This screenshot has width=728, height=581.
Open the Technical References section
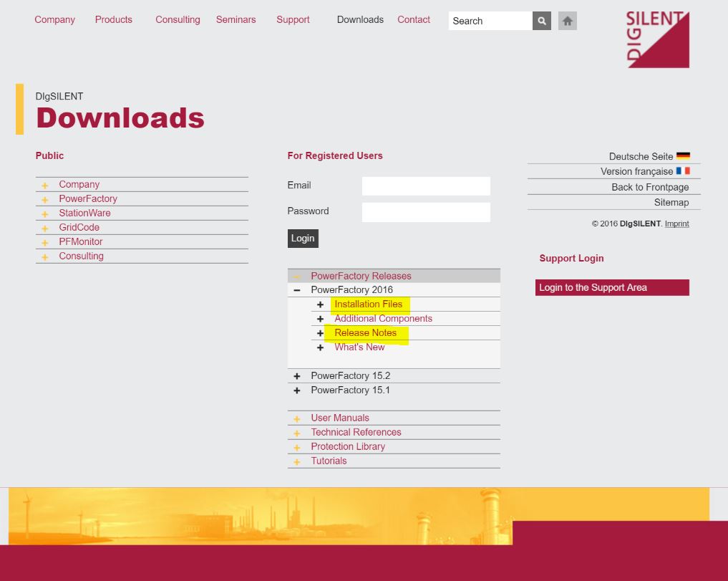pyautogui.click(x=356, y=432)
